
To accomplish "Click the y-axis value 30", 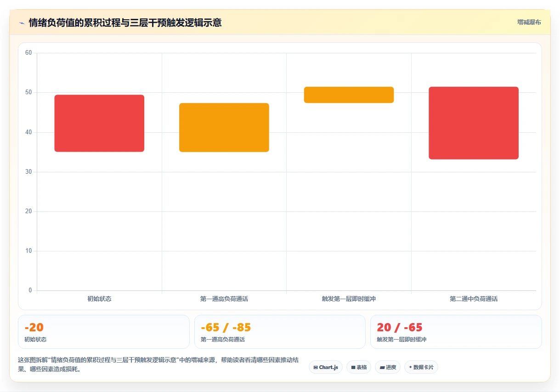I will (28, 172).
